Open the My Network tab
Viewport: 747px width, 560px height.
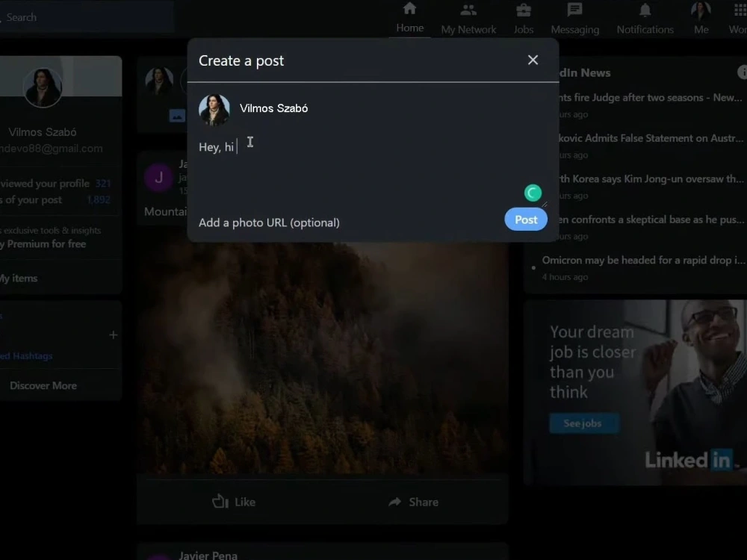click(468, 19)
